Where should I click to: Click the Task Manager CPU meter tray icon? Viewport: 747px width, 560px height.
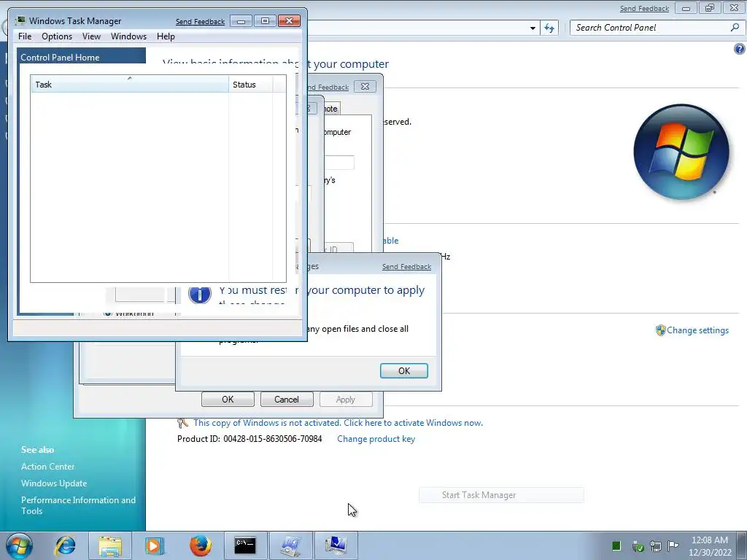pos(616,545)
